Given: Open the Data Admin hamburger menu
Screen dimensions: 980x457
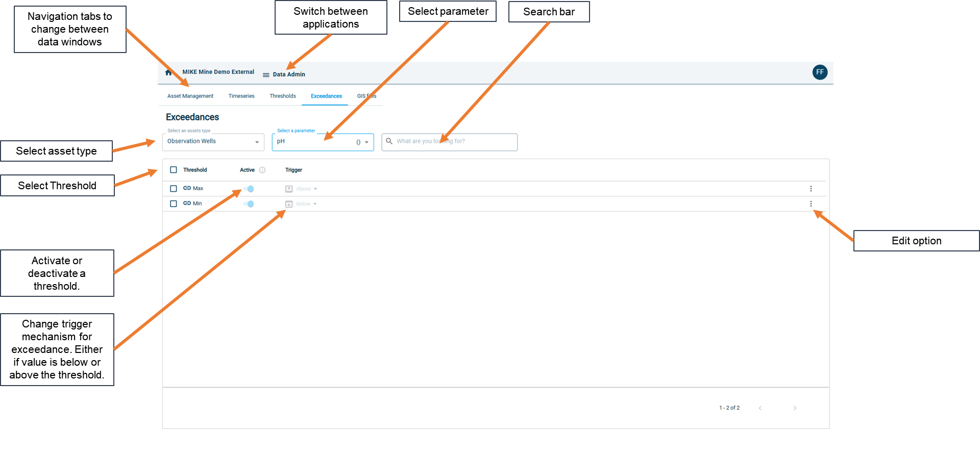Looking at the screenshot, I should (266, 75).
